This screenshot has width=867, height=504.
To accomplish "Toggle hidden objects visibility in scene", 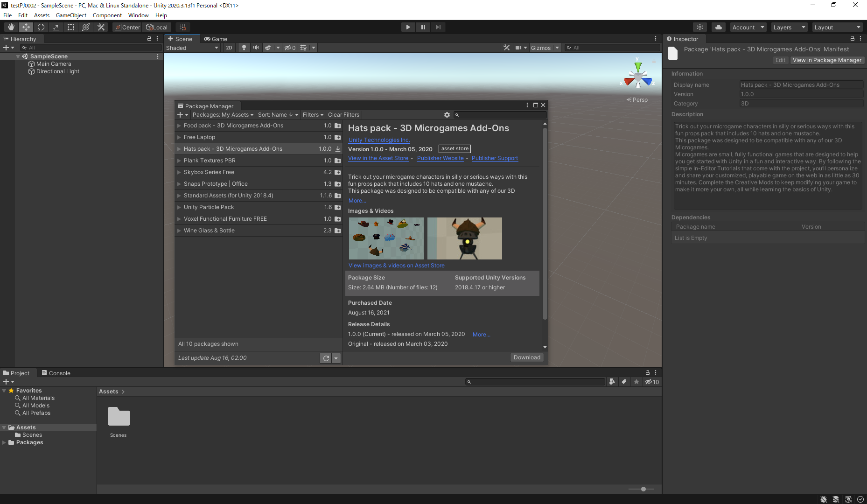I will click(290, 48).
